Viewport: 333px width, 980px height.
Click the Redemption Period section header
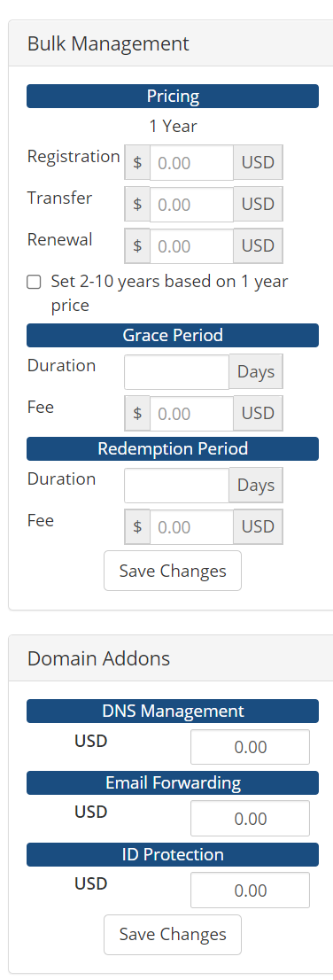point(173,448)
